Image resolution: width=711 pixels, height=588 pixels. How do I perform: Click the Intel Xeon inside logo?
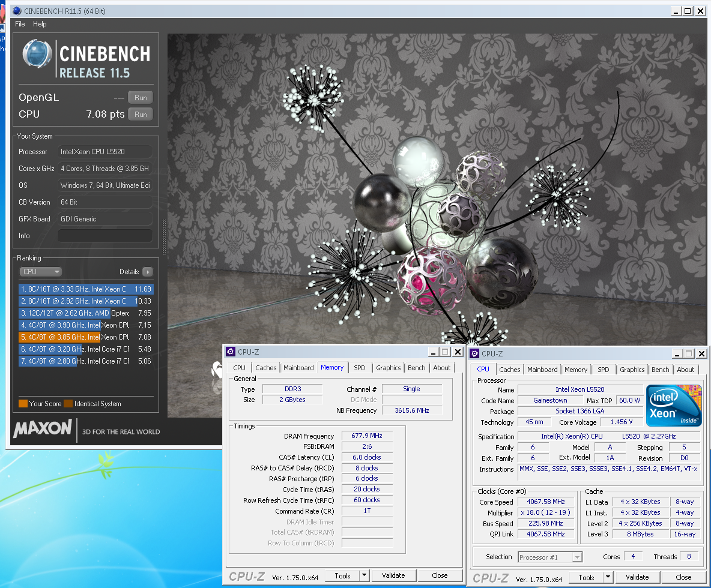[x=674, y=406]
